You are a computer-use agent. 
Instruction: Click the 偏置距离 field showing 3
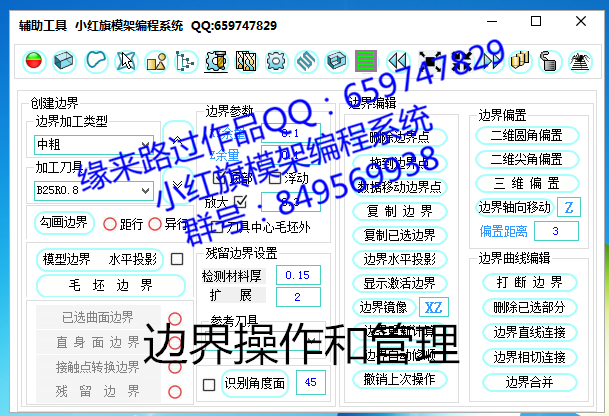click(x=556, y=231)
